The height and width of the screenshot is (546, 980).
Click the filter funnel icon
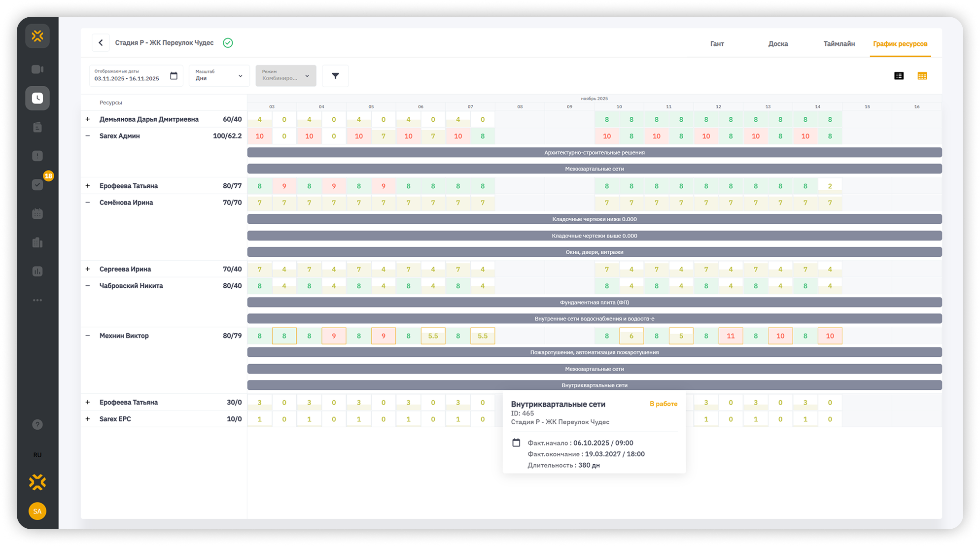click(335, 76)
